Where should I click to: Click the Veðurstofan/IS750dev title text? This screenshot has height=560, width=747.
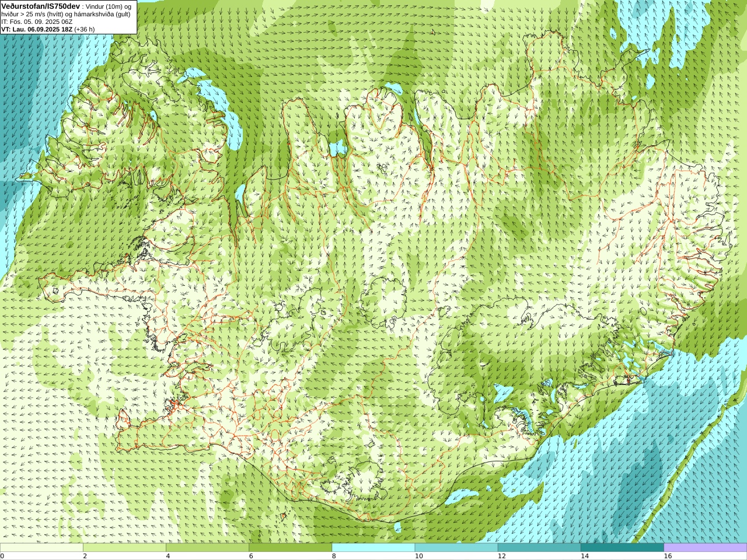point(40,6)
